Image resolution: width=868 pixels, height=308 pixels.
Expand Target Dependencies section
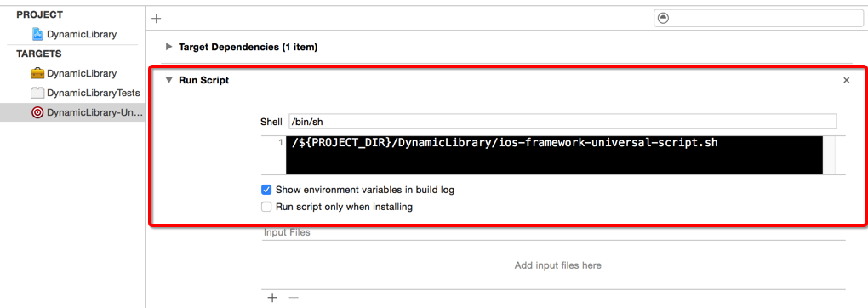click(169, 47)
